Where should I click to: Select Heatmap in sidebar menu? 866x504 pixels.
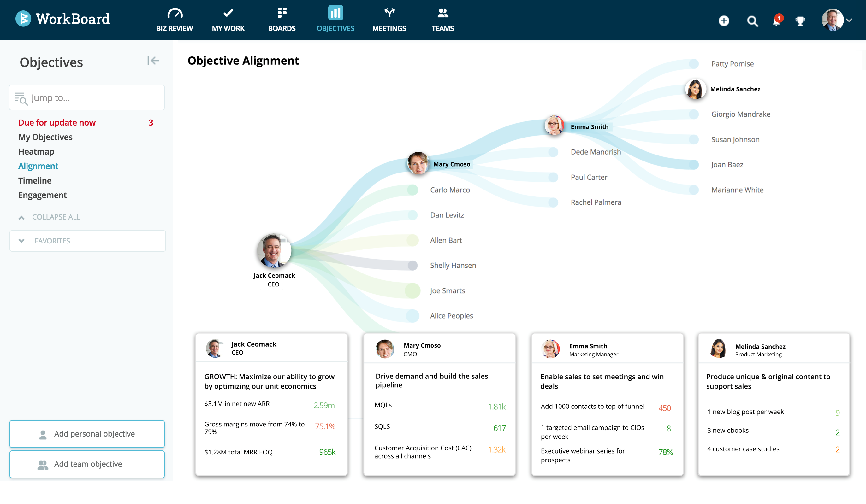pos(36,151)
